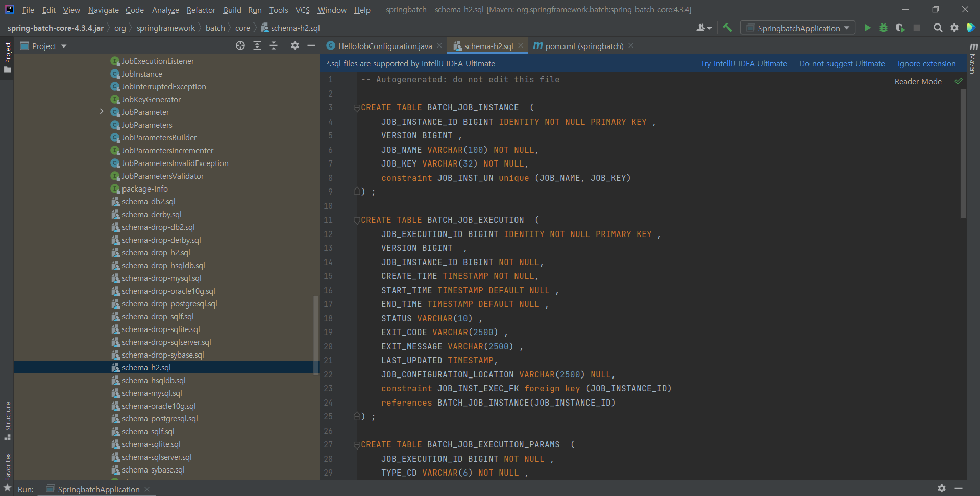The width and height of the screenshot is (980, 496).
Task: Open the Refactor menu
Action: click(201, 10)
